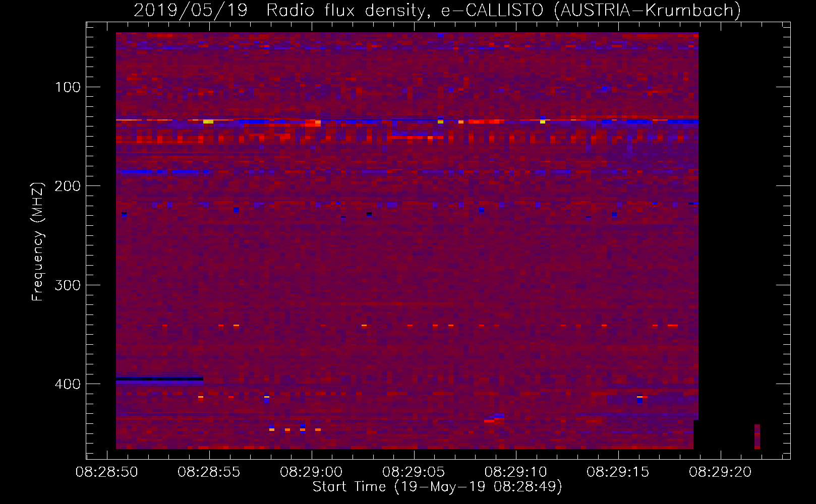Click the '400' frequency tick label
Viewport: 816px width, 504px height.
[x=68, y=384]
